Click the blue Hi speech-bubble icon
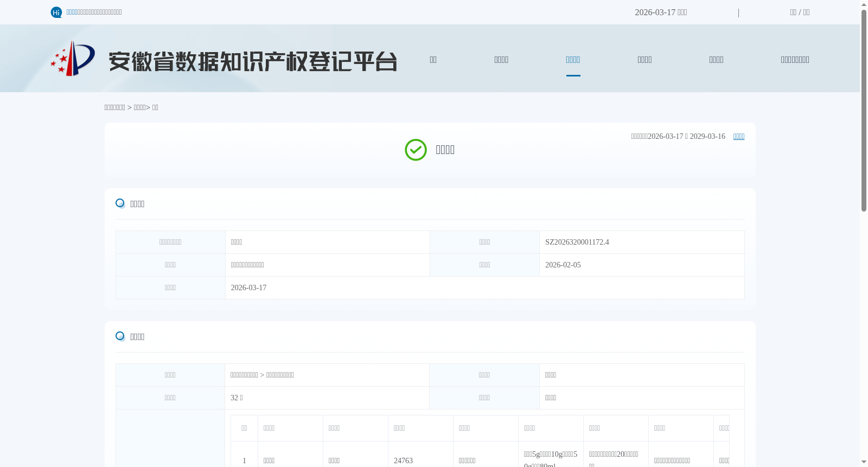The width and height of the screenshot is (868, 467). [56, 12]
